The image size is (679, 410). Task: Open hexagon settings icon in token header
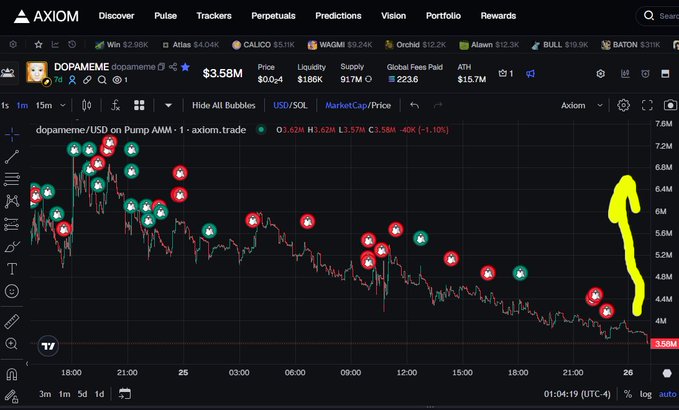point(600,74)
